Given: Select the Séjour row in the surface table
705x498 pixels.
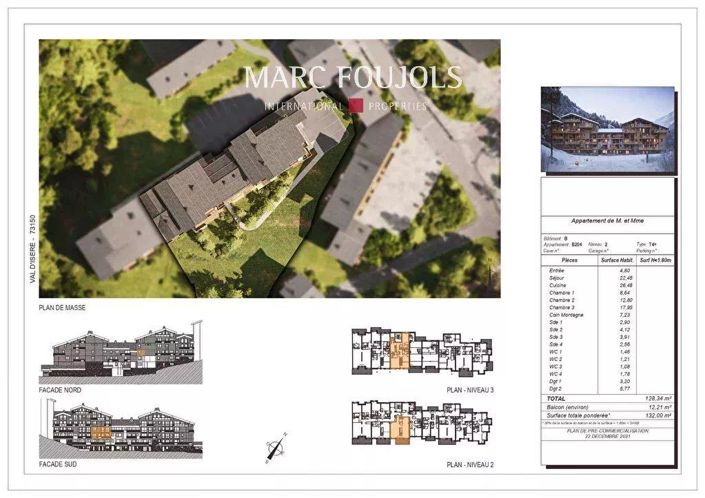Looking at the screenshot, I should [607, 278].
